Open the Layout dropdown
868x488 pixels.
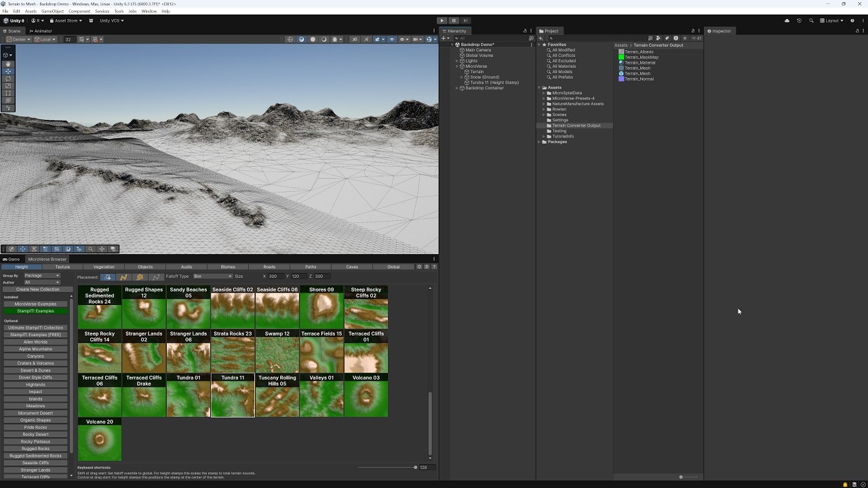832,20
